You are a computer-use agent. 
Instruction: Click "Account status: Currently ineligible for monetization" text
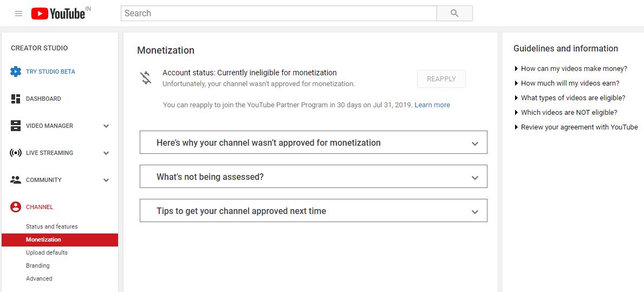coord(250,73)
